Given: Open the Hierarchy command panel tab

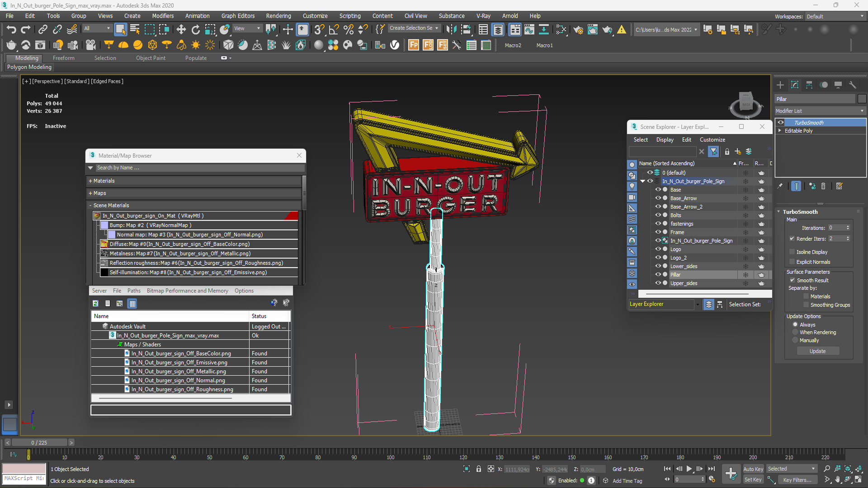Looking at the screenshot, I should tap(809, 85).
